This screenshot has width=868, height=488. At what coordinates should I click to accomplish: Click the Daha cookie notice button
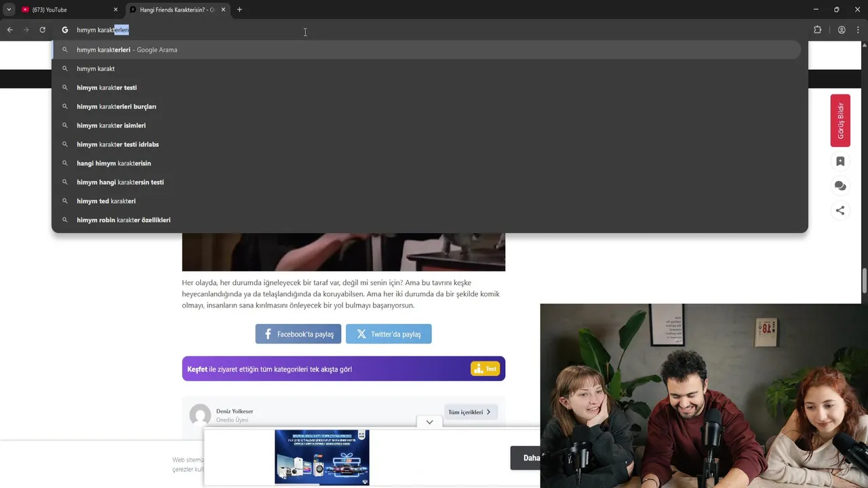pos(526,458)
